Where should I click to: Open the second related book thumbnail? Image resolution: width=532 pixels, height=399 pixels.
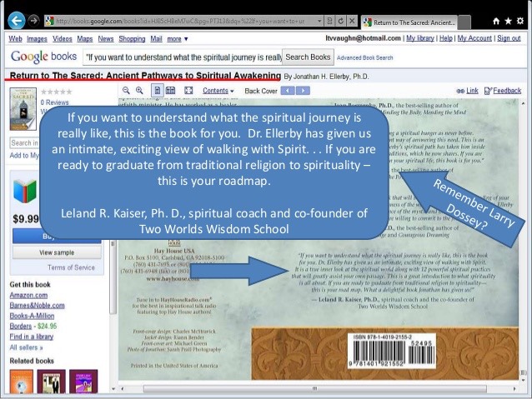[x=51, y=382]
